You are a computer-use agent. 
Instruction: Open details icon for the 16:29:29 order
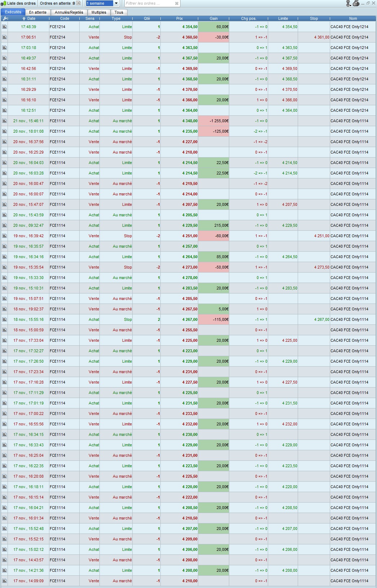click(4, 89)
